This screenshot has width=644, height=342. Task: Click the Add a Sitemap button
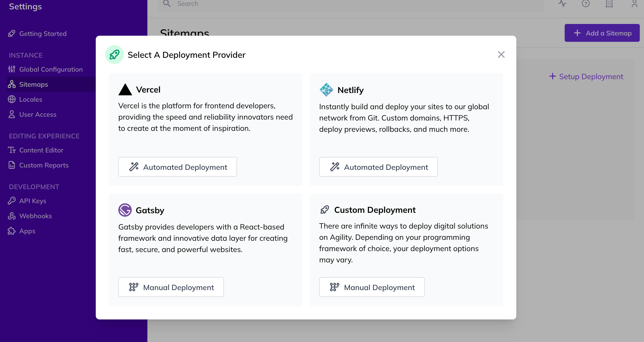pos(602,33)
